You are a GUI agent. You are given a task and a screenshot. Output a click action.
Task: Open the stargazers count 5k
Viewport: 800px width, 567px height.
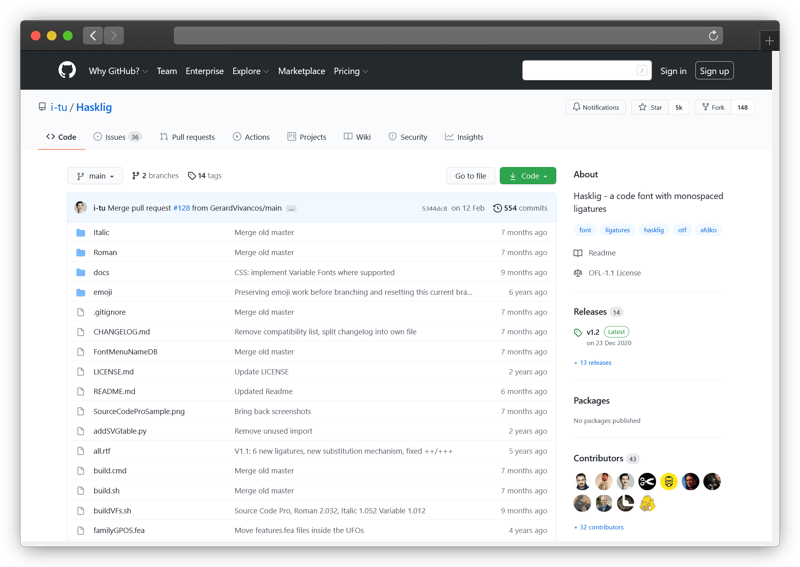(x=679, y=107)
